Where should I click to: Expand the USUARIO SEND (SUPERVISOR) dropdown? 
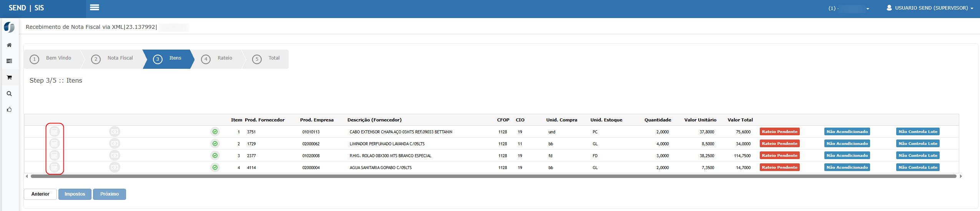(x=930, y=8)
